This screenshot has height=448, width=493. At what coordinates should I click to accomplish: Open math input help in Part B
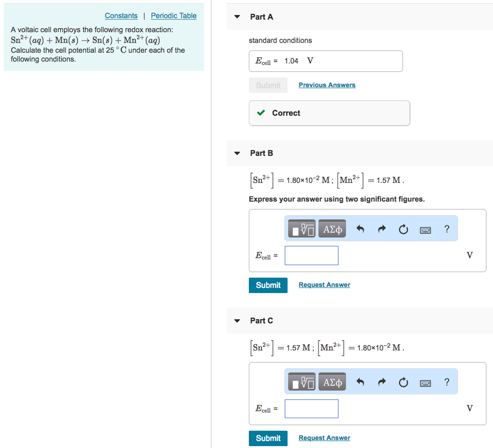(x=446, y=229)
